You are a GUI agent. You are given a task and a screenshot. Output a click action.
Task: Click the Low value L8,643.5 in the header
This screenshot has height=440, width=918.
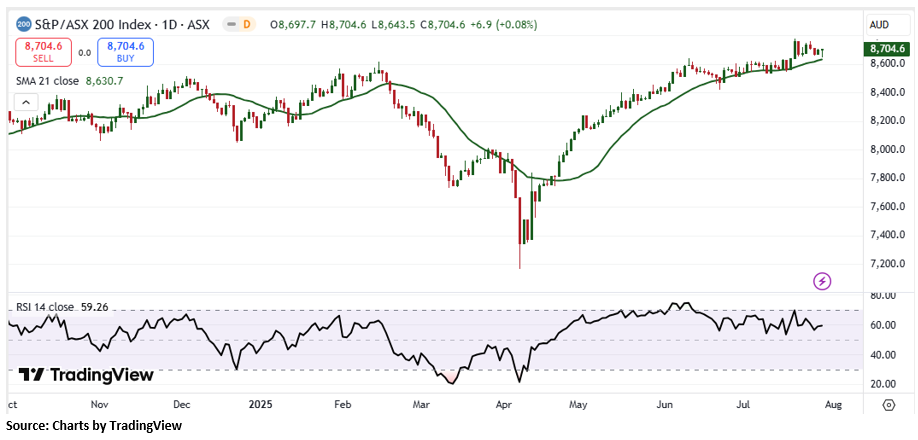(x=393, y=25)
